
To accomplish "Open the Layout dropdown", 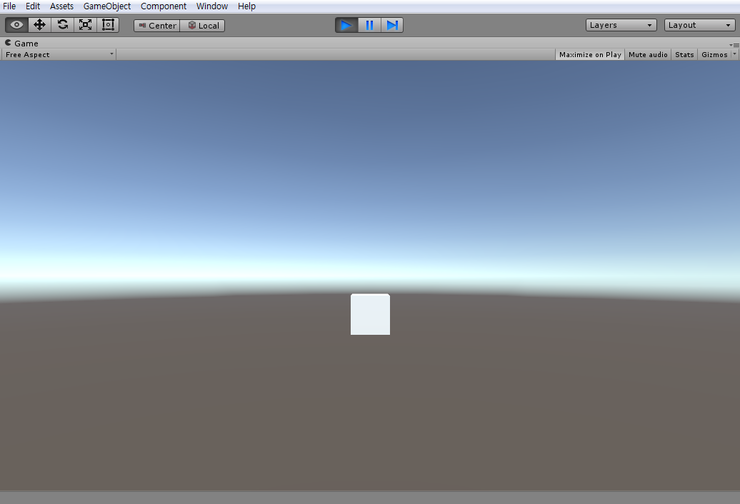I will tap(699, 25).
